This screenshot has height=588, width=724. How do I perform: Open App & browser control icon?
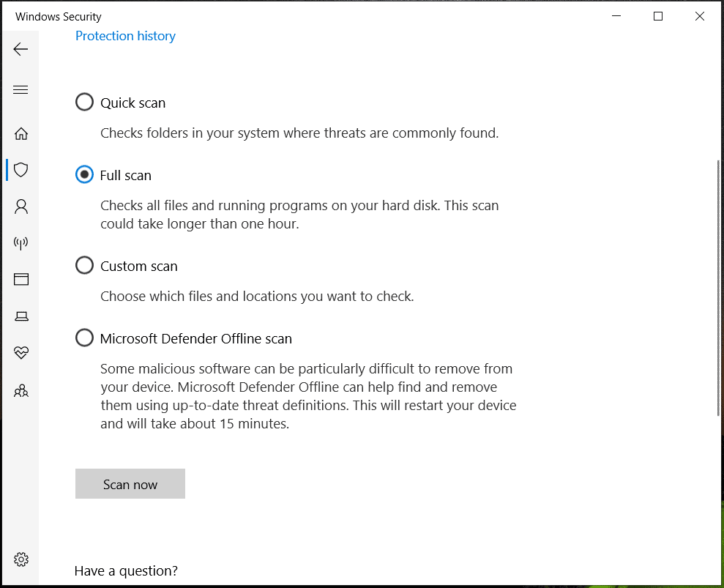pos(20,279)
